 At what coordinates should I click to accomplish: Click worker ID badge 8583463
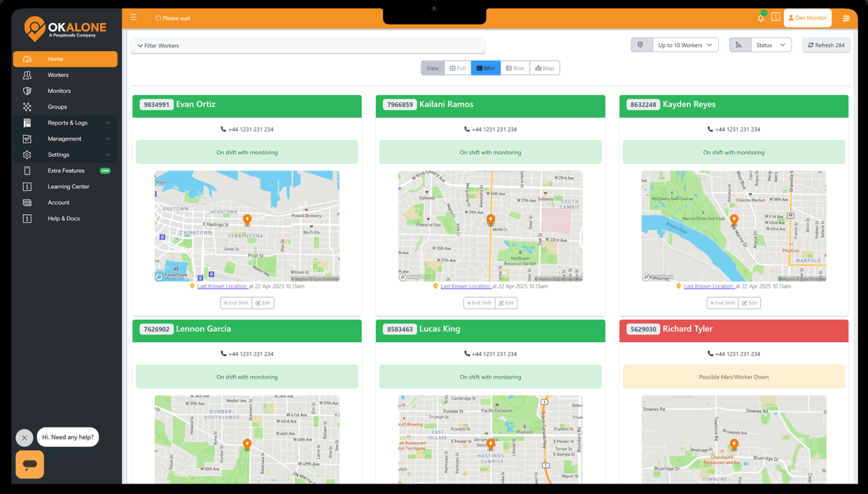[x=400, y=330]
